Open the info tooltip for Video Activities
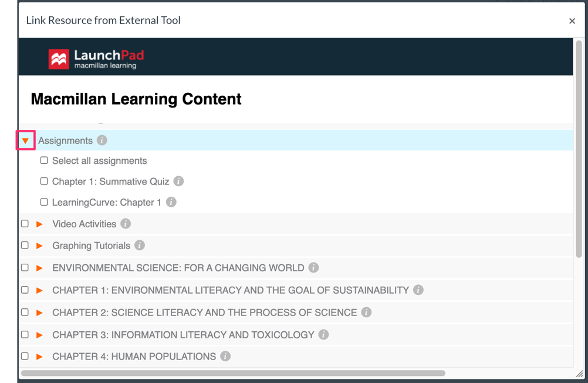This screenshot has height=383, width=588. coord(125,223)
